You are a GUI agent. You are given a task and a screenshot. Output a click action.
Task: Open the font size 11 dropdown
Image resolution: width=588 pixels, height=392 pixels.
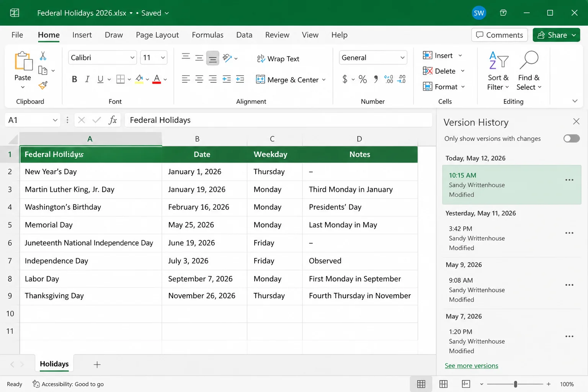coord(163,58)
